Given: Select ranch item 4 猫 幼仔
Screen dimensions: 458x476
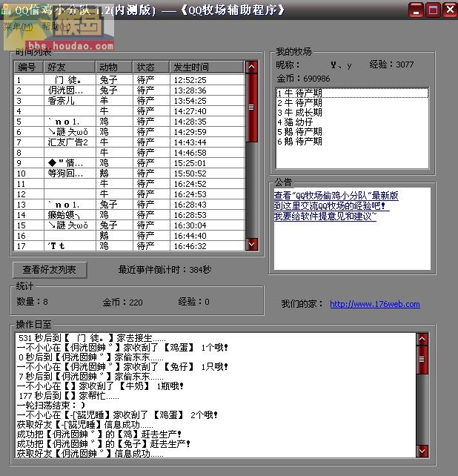Looking at the screenshot, I should 352,122.
